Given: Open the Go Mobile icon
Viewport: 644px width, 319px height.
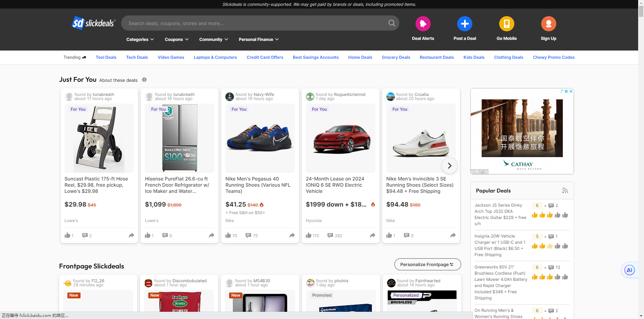Looking at the screenshot, I should (x=506, y=24).
